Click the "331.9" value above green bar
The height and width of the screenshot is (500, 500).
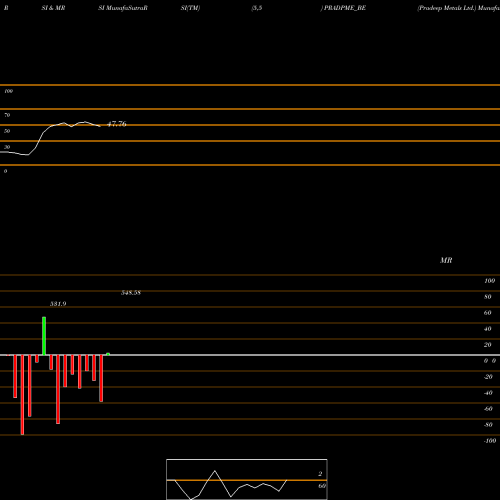click(58, 304)
